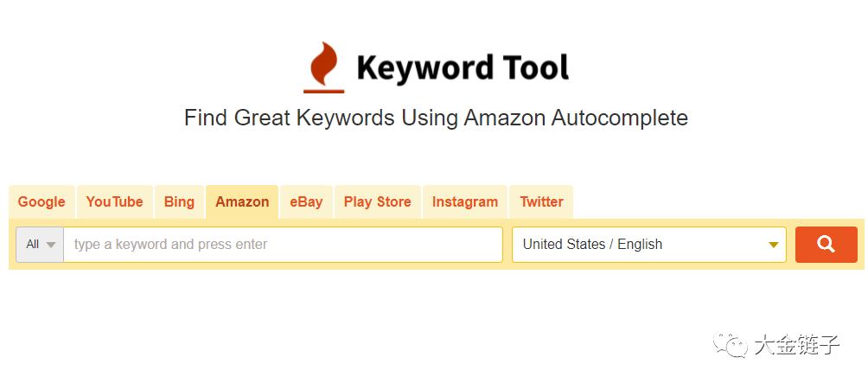Click the Amazon Autocomplete heading text
The width and height of the screenshot is (868, 383).
coord(436,118)
